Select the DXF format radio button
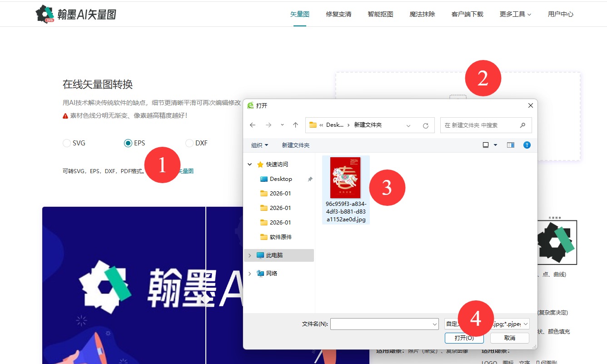The width and height of the screenshot is (607, 364). tap(189, 143)
